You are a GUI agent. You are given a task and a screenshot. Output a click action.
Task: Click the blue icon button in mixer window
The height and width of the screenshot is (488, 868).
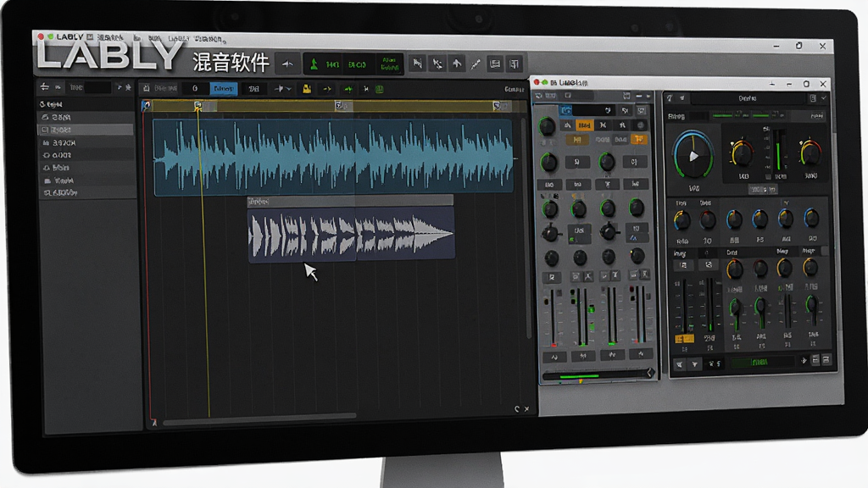pyautogui.click(x=566, y=110)
